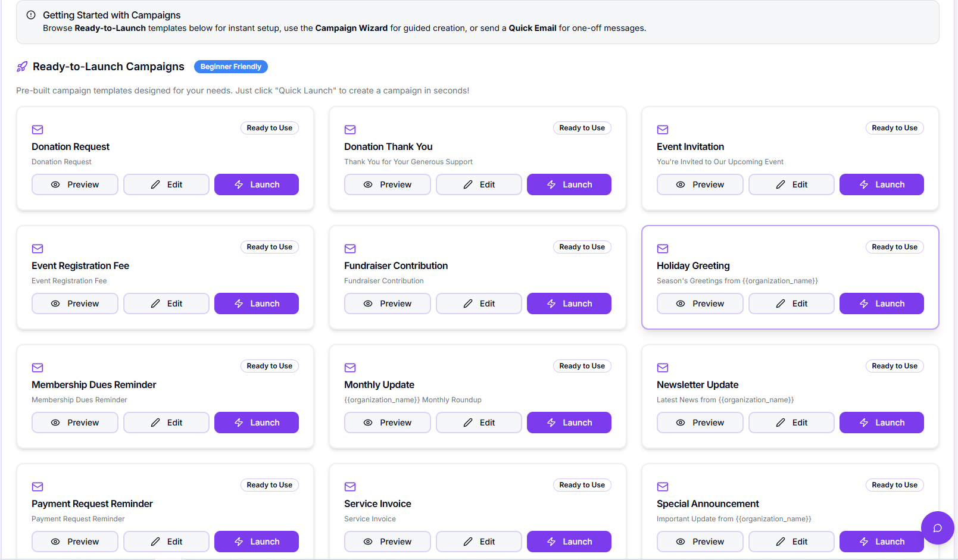Image resolution: width=958 pixels, height=560 pixels.
Task: Edit the Payment Request Reminder template
Action: (166, 542)
